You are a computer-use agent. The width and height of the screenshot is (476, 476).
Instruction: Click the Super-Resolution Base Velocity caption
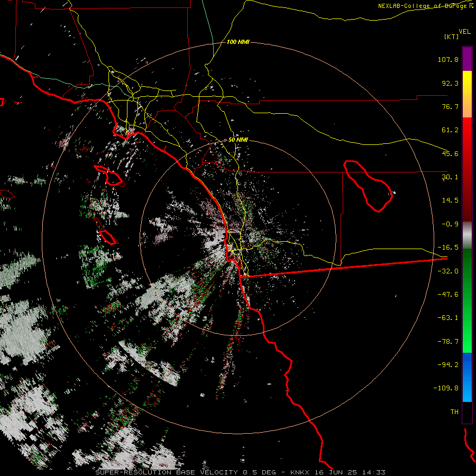241,472
